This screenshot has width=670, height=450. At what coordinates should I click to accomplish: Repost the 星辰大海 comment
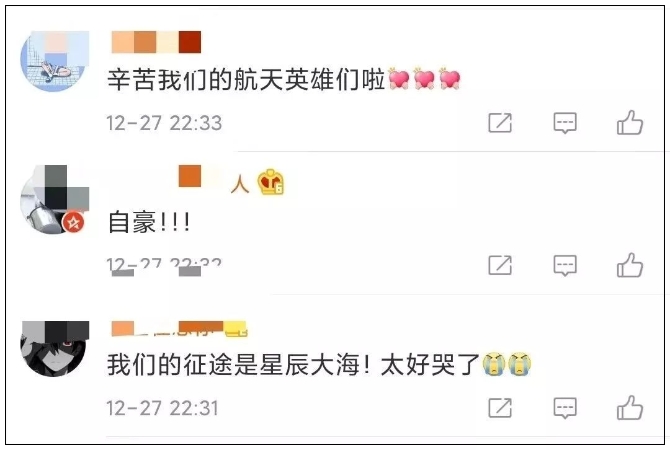tap(500, 407)
